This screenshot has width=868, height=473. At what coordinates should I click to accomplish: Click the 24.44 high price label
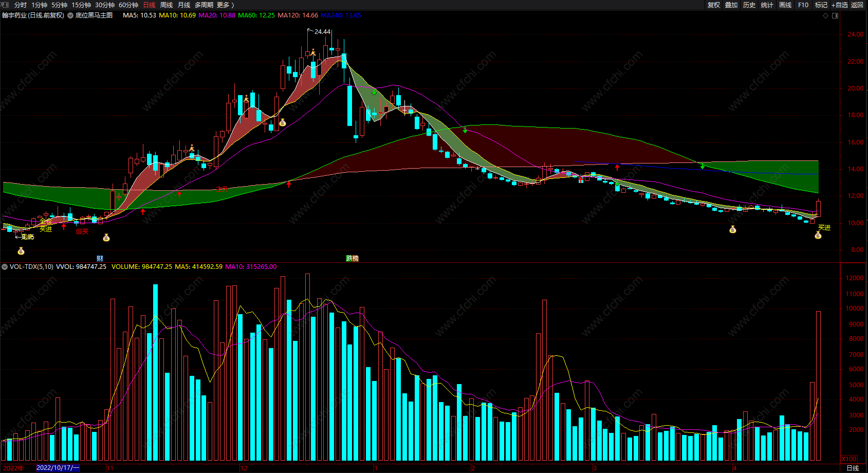tap(322, 32)
